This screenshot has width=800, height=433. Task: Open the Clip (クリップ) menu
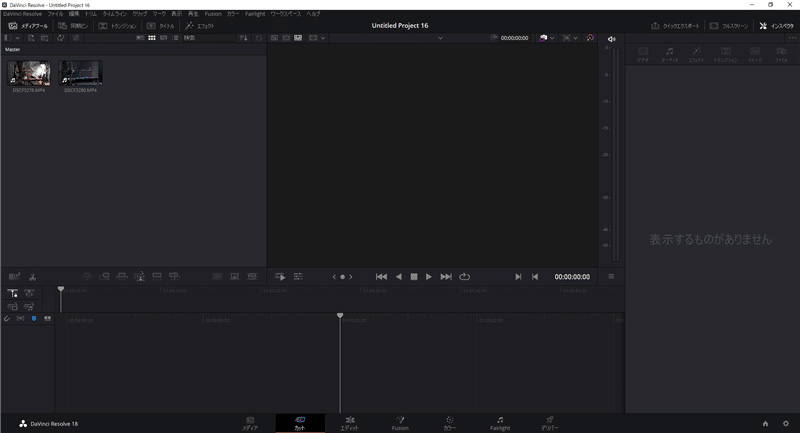tap(140, 14)
